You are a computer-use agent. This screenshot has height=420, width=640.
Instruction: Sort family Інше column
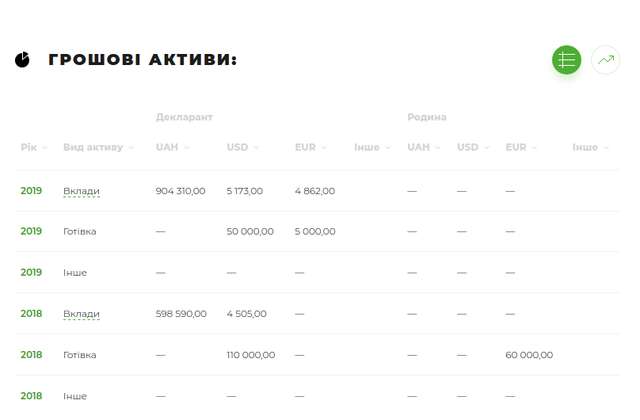589,147
